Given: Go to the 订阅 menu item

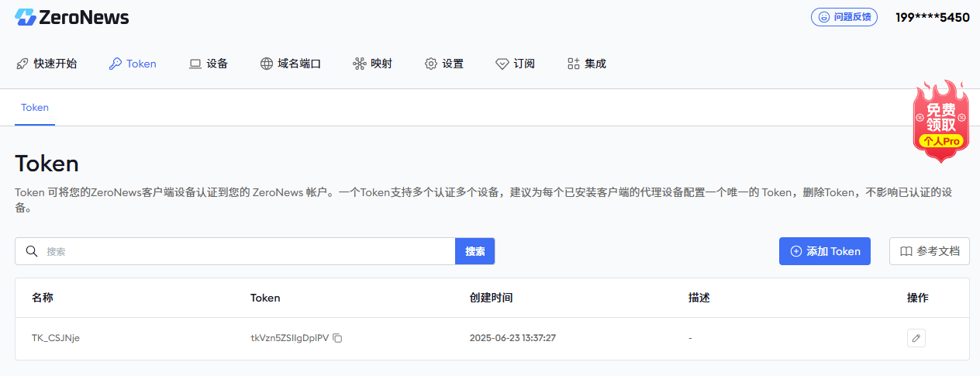Looking at the screenshot, I should (x=515, y=64).
